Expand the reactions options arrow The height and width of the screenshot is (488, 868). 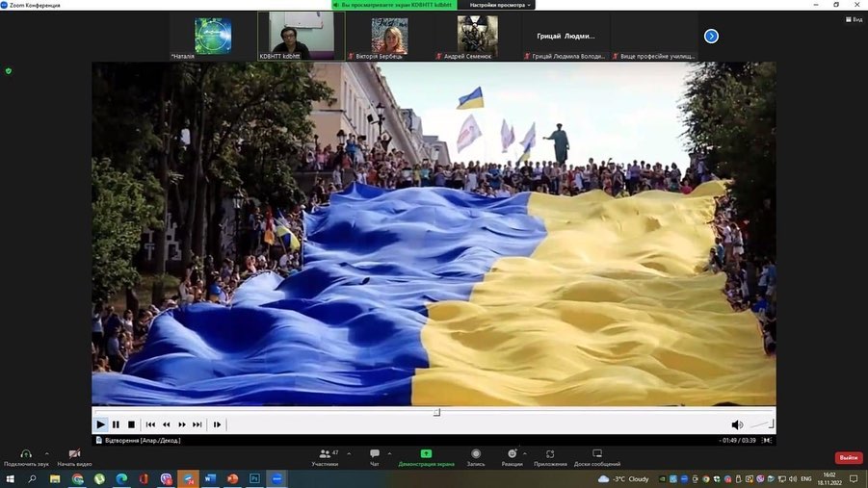(525, 453)
